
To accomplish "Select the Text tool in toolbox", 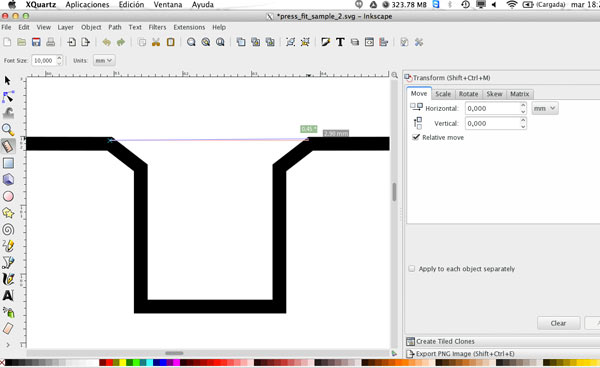I will 8,296.
